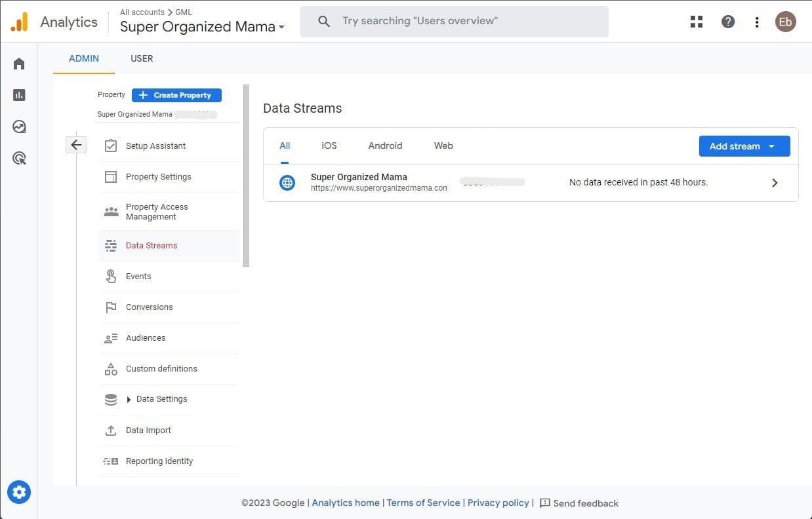Open the Analytics home link
Viewport: 812px width, 519px height.
[x=346, y=503]
